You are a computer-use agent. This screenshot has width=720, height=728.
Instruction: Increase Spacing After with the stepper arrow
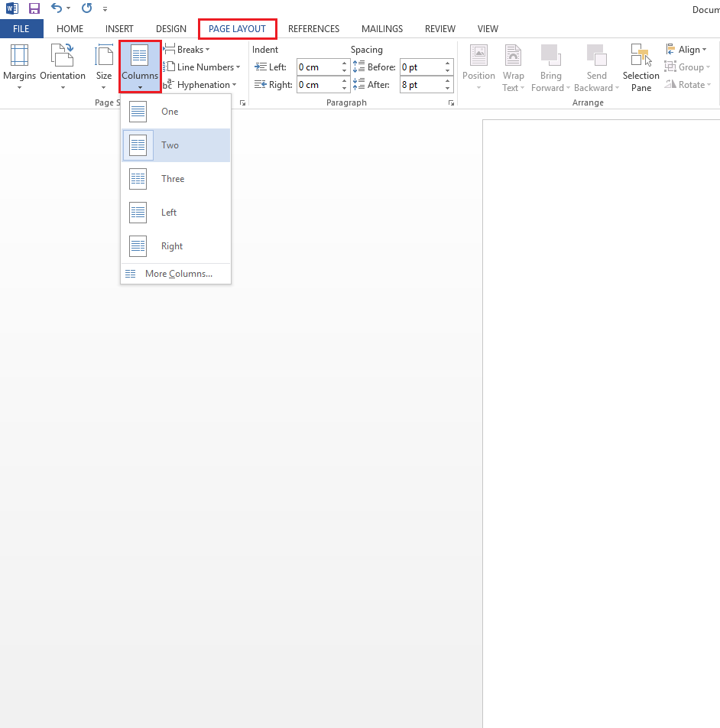click(x=447, y=81)
